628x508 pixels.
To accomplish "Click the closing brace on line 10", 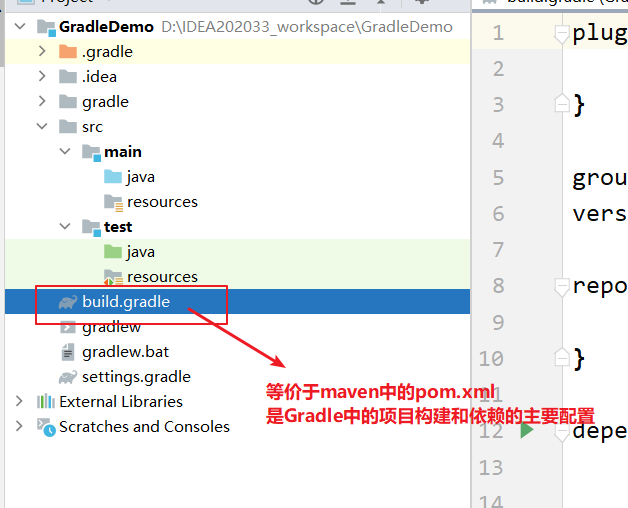I will pyautogui.click(x=579, y=359).
